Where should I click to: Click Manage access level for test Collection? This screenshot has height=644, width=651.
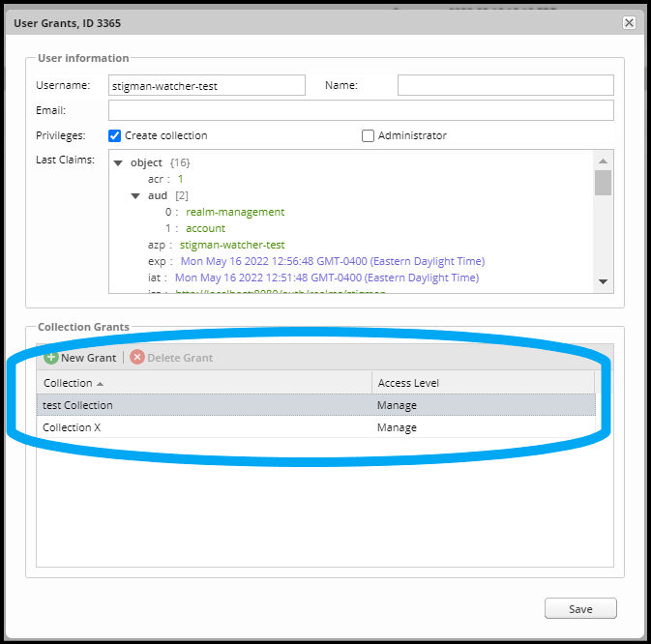point(397,405)
